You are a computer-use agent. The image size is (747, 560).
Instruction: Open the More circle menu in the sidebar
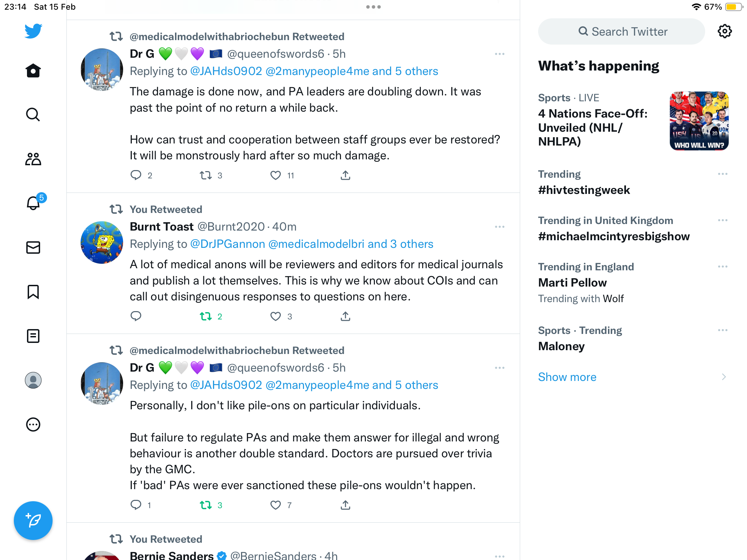[33, 424]
